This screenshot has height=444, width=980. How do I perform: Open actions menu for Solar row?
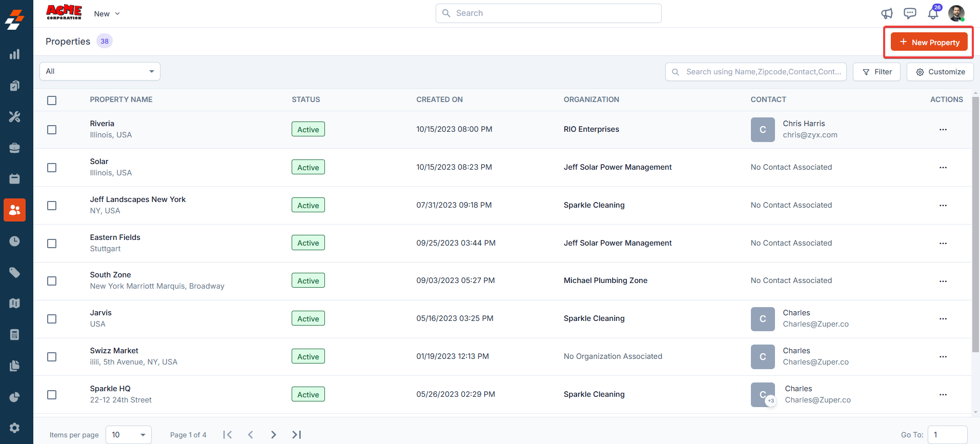[943, 168]
